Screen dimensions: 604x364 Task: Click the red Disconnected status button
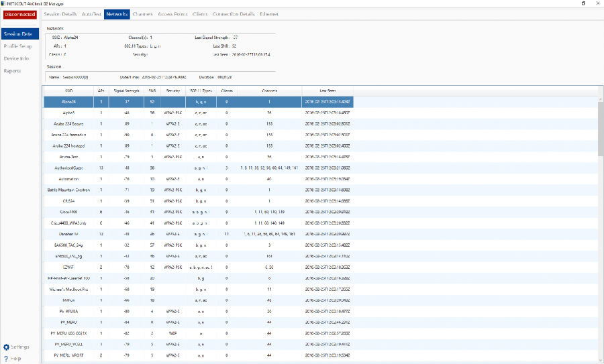pos(19,14)
